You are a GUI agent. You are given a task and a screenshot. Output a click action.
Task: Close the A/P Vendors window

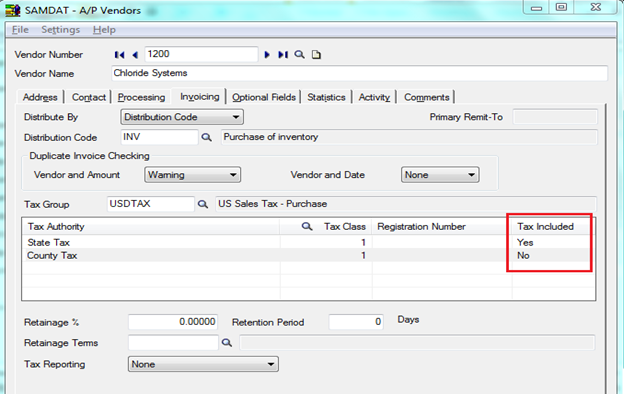click(596, 8)
